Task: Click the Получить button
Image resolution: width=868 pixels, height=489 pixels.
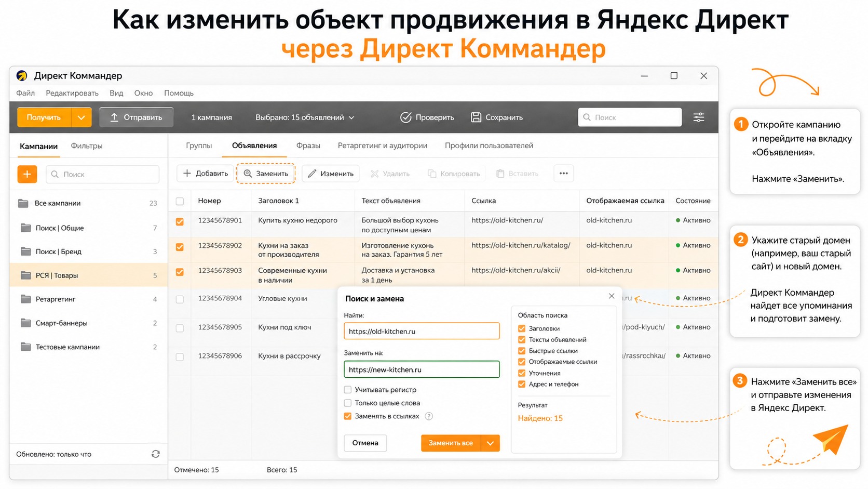Action: coord(44,117)
